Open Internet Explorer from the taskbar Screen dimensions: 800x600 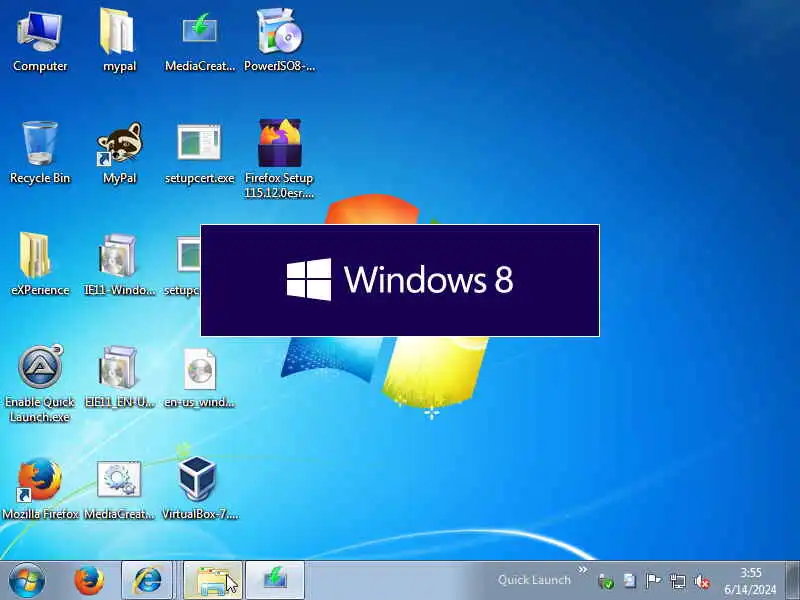coord(147,581)
